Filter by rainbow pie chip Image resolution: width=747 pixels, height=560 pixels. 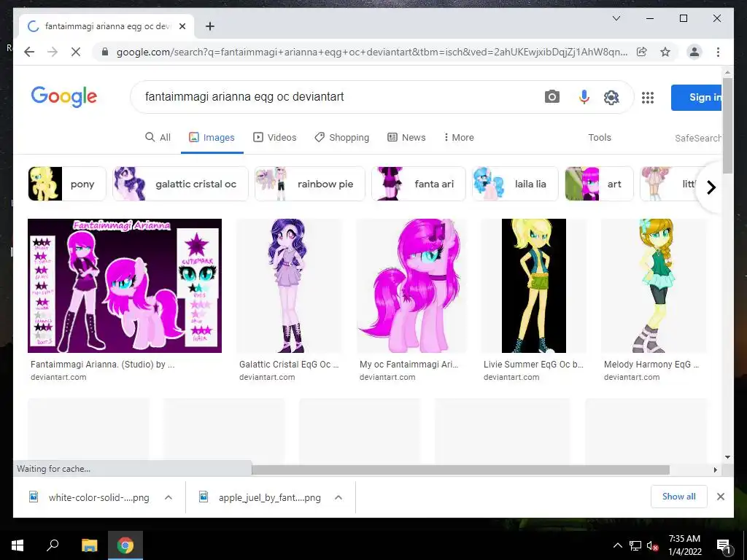[x=309, y=184]
